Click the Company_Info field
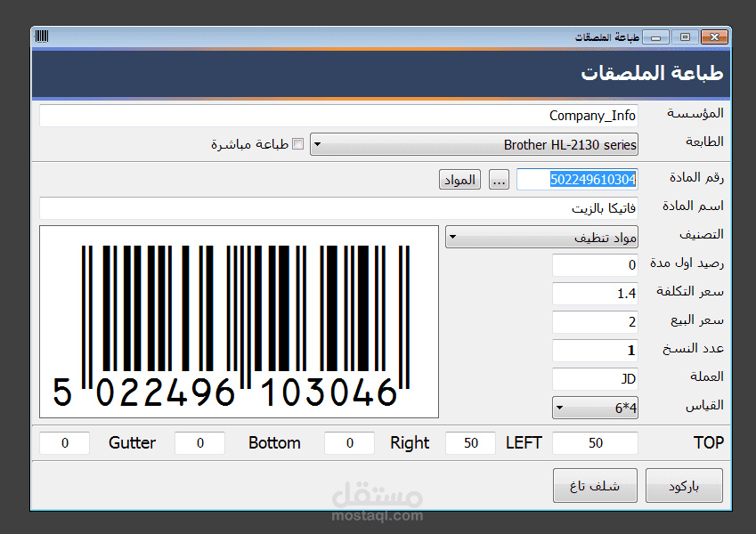This screenshot has height=534, width=756. [338, 116]
